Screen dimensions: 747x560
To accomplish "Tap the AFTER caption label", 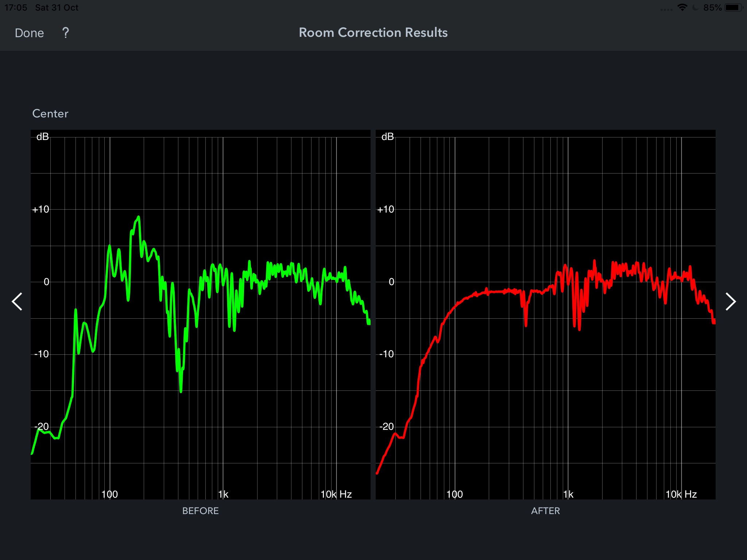I will point(545,510).
